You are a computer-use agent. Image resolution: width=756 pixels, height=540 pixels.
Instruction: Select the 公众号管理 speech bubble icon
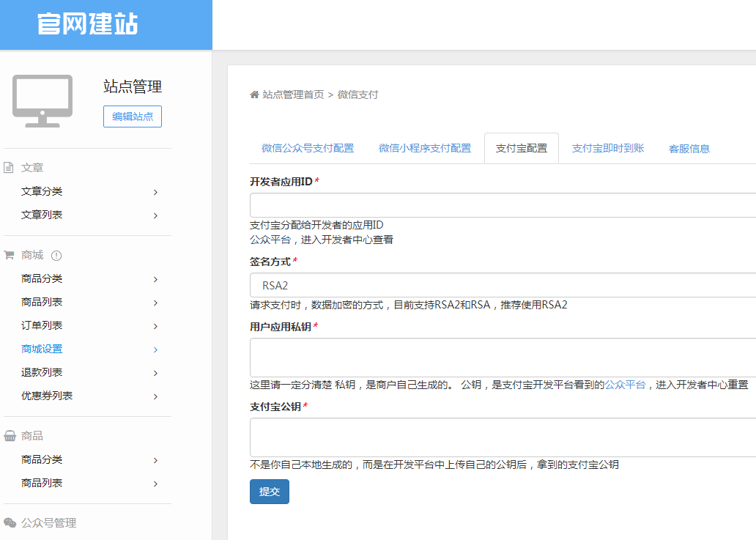10,523
